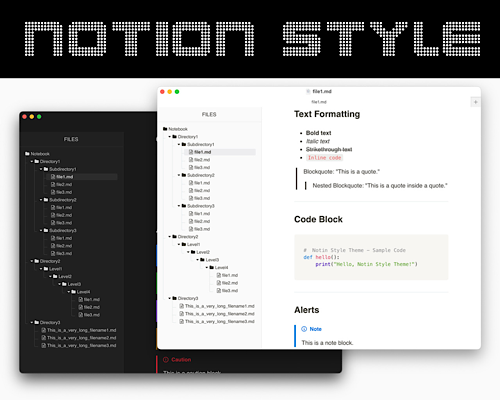Screen dimensions: 500x400
Task: Collapse Directory3 arrow in dark file tree
Action: pyautogui.click(x=32, y=322)
